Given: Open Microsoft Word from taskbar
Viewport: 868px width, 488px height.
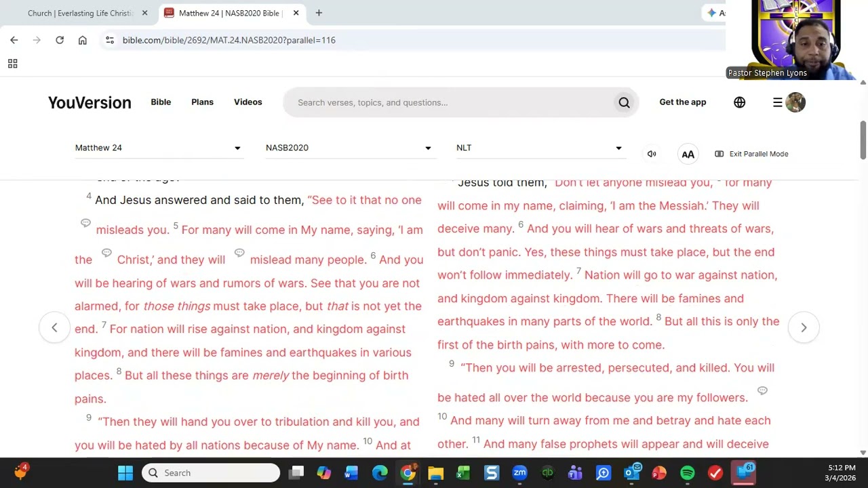Looking at the screenshot, I should coord(352,472).
